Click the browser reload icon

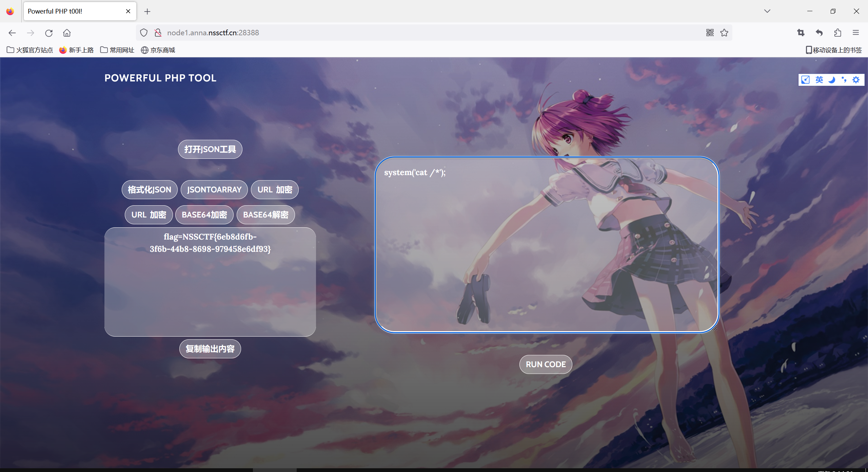click(49, 33)
